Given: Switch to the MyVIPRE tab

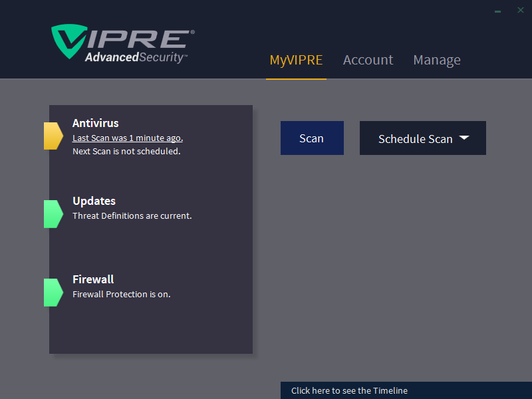Looking at the screenshot, I should [296, 60].
